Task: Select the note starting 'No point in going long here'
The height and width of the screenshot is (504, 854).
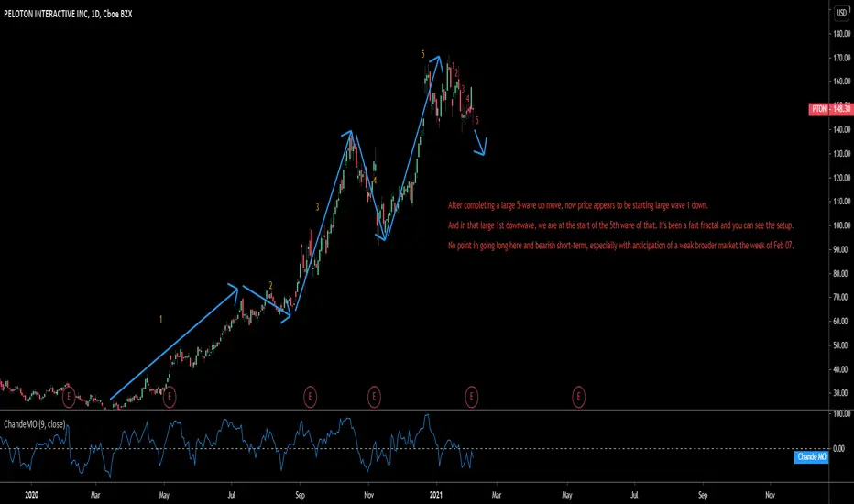Action: click(621, 246)
